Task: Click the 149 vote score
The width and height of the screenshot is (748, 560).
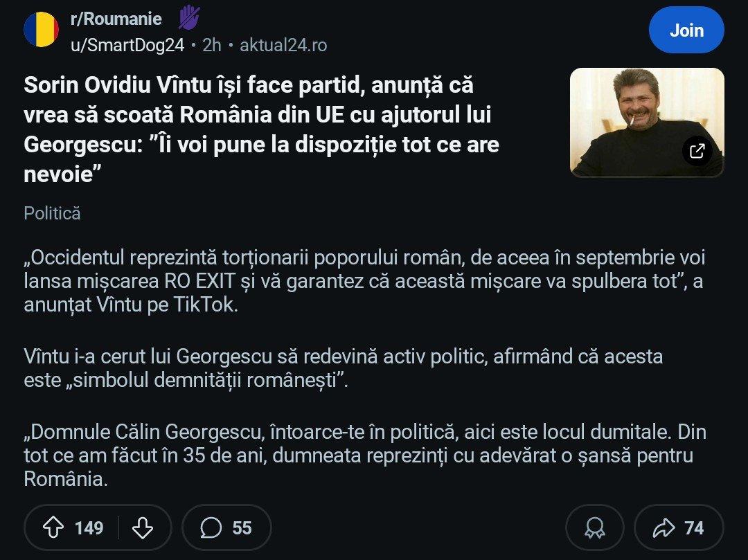Action: [x=89, y=528]
